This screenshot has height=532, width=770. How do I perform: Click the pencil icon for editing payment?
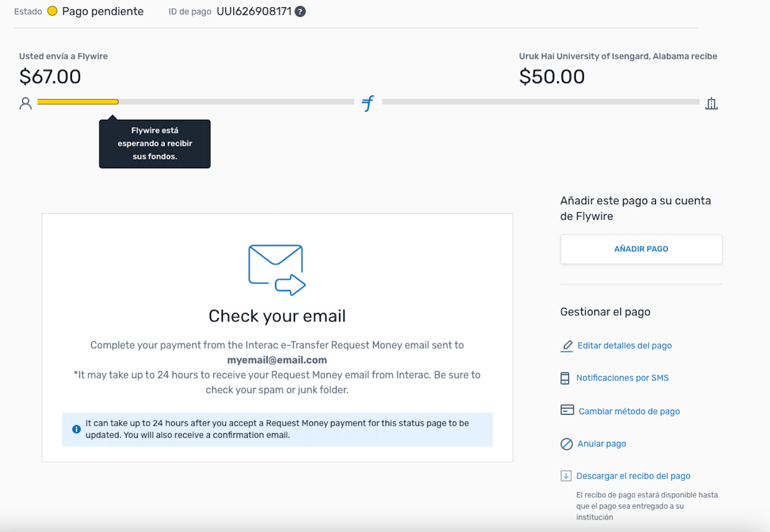pyautogui.click(x=567, y=346)
